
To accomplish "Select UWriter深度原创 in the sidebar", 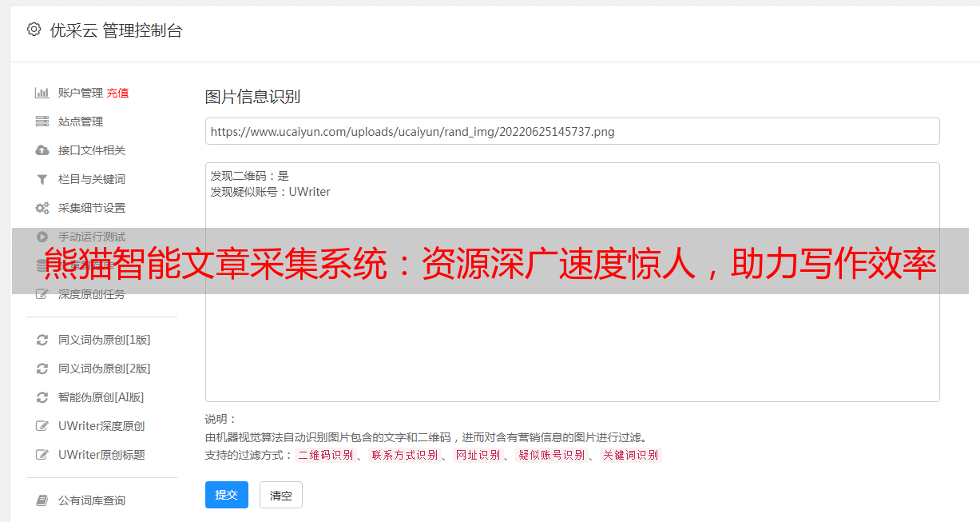I will [x=101, y=426].
